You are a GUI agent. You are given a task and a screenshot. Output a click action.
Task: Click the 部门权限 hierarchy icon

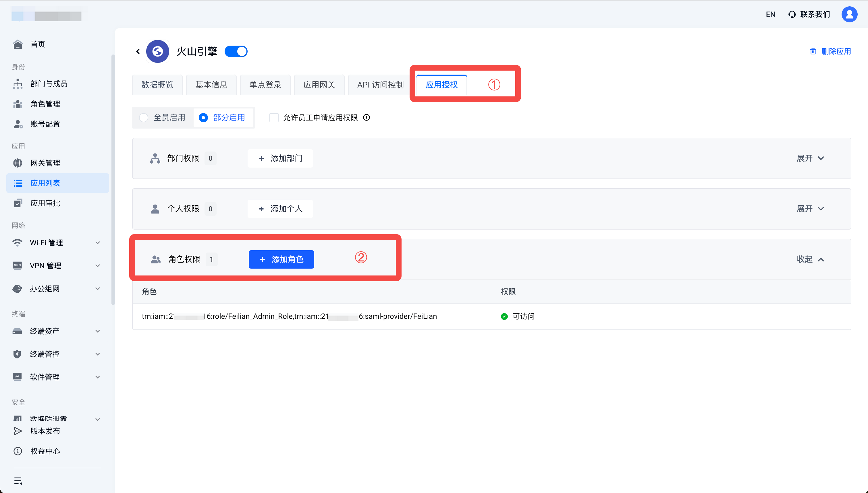(155, 158)
